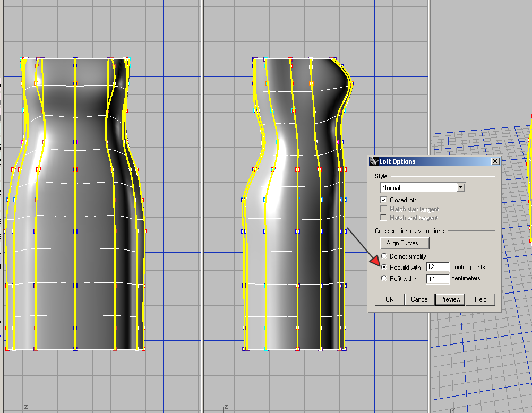This screenshot has width=532, height=413.
Task: Confirm the loft with OK
Action: tap(389, 299)
